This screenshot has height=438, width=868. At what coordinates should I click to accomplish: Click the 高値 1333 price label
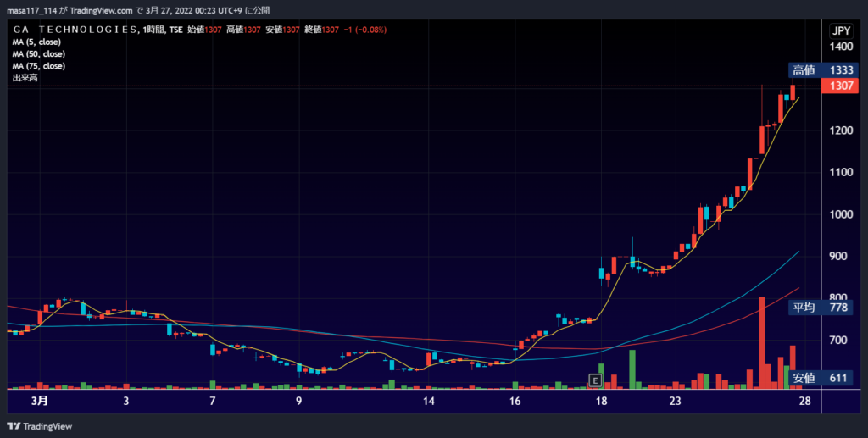tap(824, 70)
